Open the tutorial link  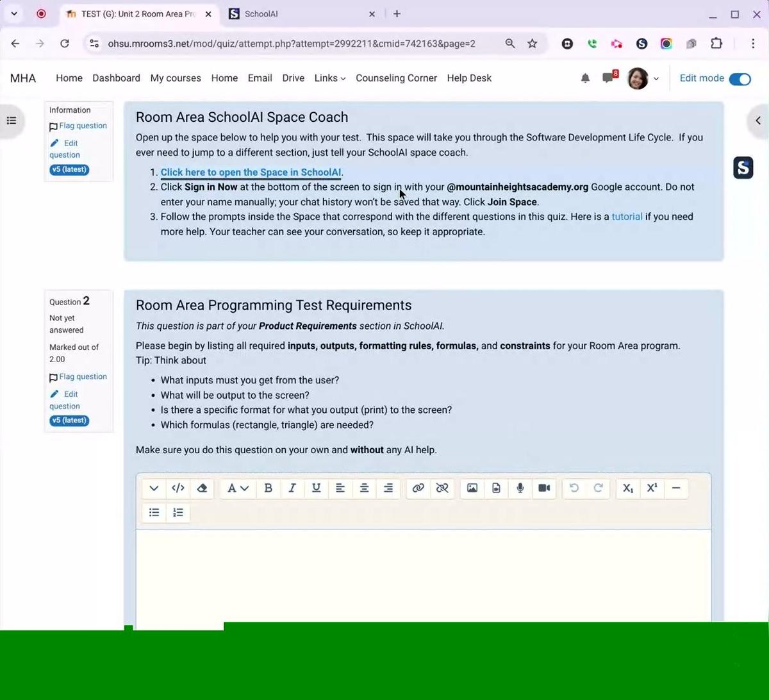[x=627, y=217]
